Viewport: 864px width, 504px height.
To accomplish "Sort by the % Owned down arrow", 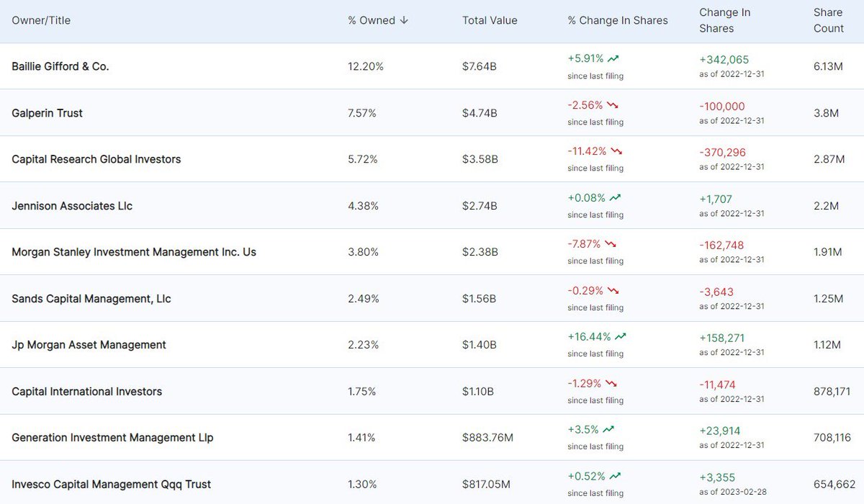I will pyautogui.click(x=404, y=20).
